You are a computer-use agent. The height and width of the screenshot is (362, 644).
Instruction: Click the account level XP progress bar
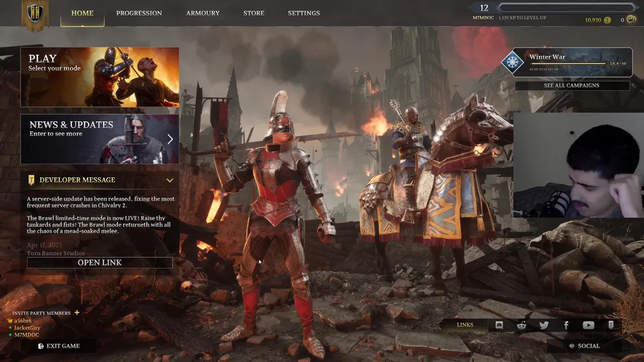click(x=568, y=8)
